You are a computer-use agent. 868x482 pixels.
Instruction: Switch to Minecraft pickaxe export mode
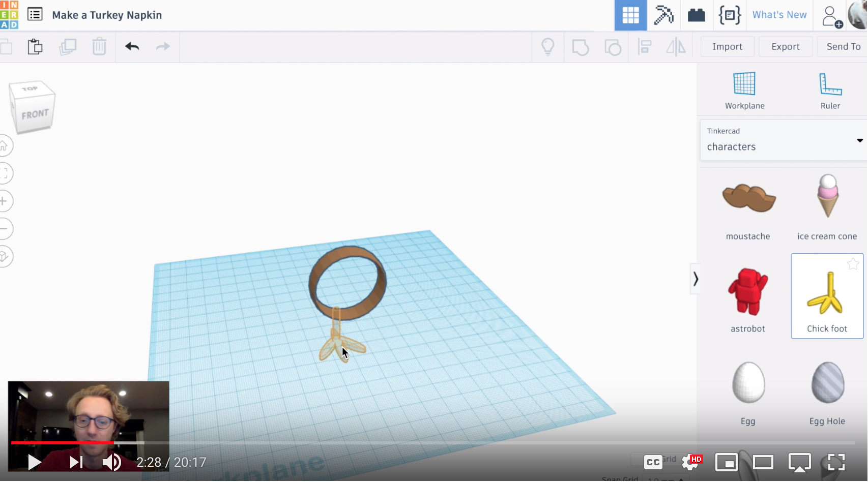click(663, 15)
